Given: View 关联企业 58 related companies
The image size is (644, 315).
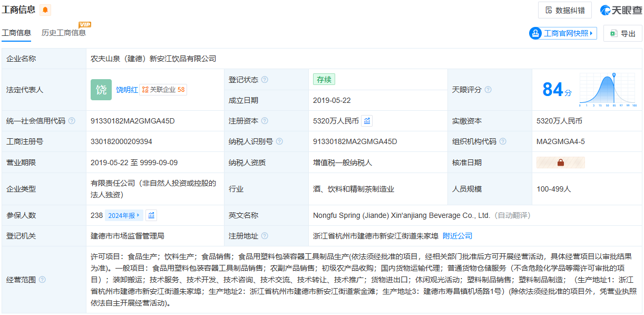Looking at the screenshot, I should tap(163, 90).
